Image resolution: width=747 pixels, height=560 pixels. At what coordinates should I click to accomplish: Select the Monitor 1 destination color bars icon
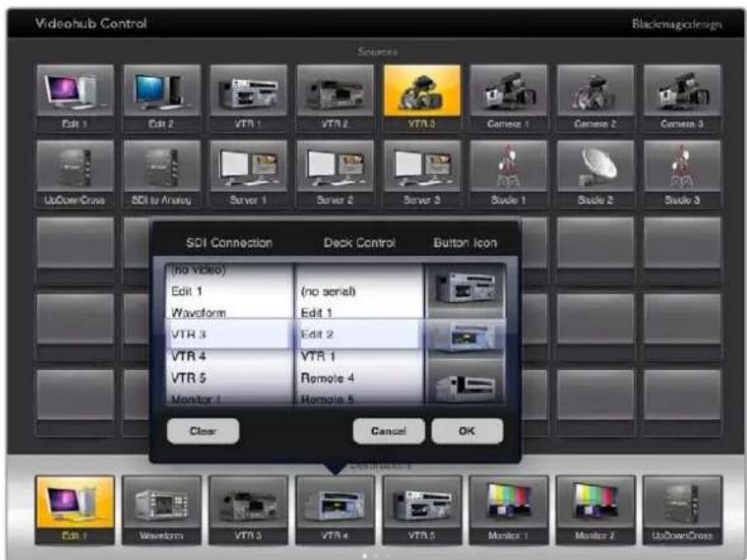pyautogui.click(x=509, y=501)
